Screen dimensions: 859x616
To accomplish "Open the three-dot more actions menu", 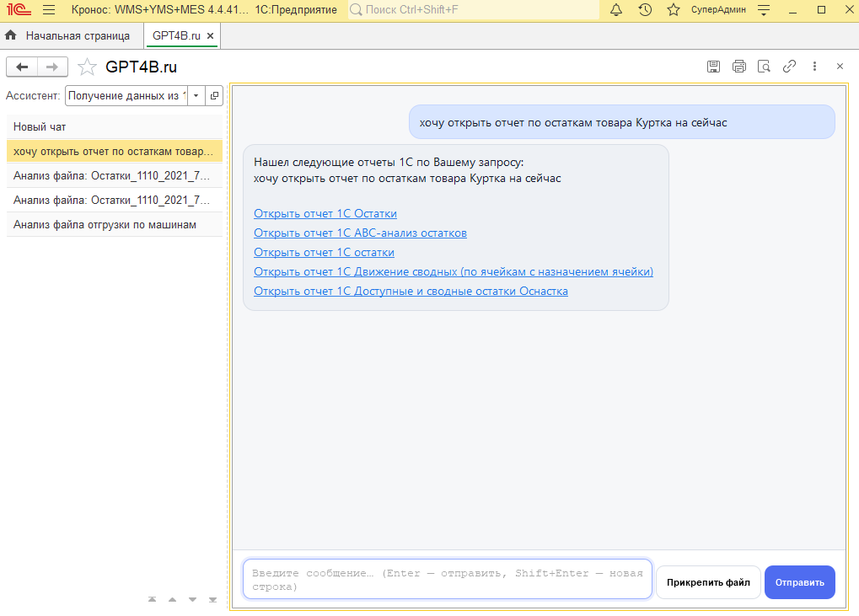I will click(x=814, y=67).
